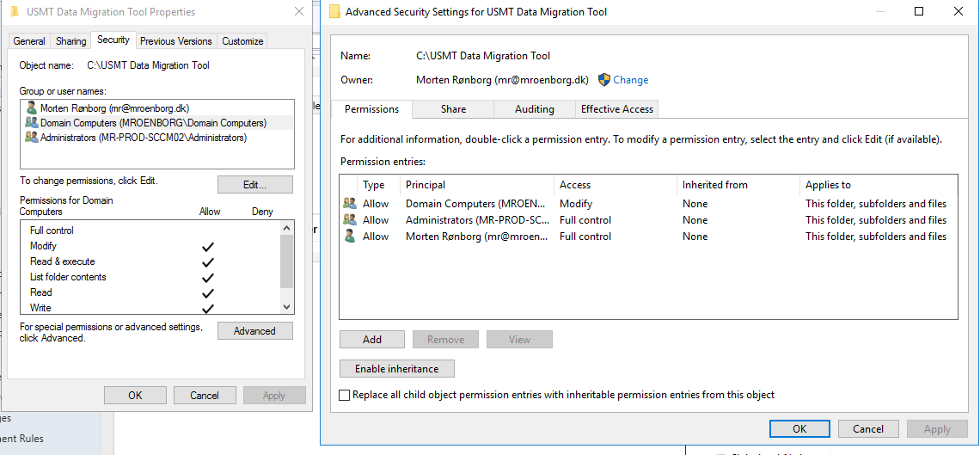Screen dimensions: 980x455
Task: Select Administrators Full control permission entry
Action: 648,220
